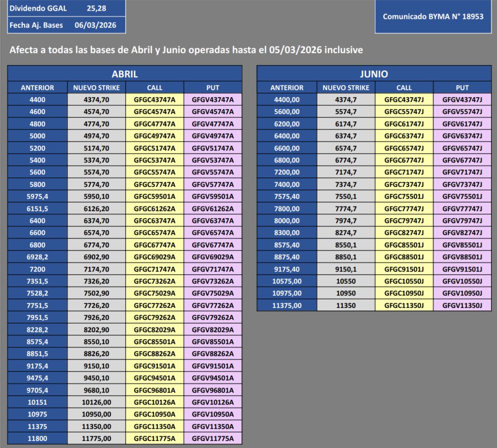Click put code GFGV10950A

[x=213, y=415]
